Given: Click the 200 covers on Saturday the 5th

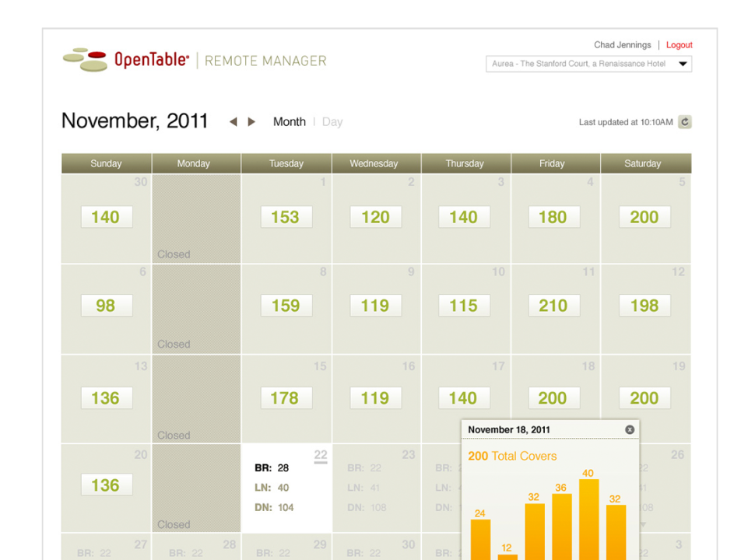Looking at the screenshot, I should tap(644, 217).
